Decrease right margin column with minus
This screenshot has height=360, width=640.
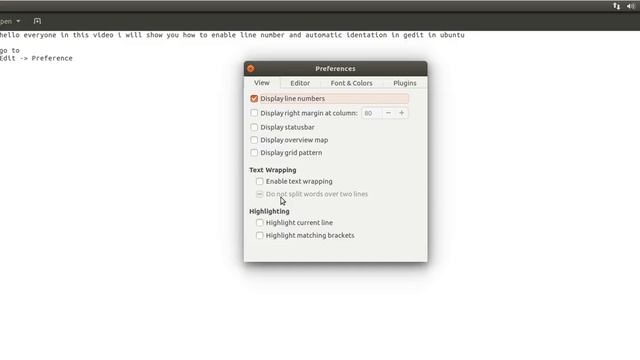tap(388, 113)
